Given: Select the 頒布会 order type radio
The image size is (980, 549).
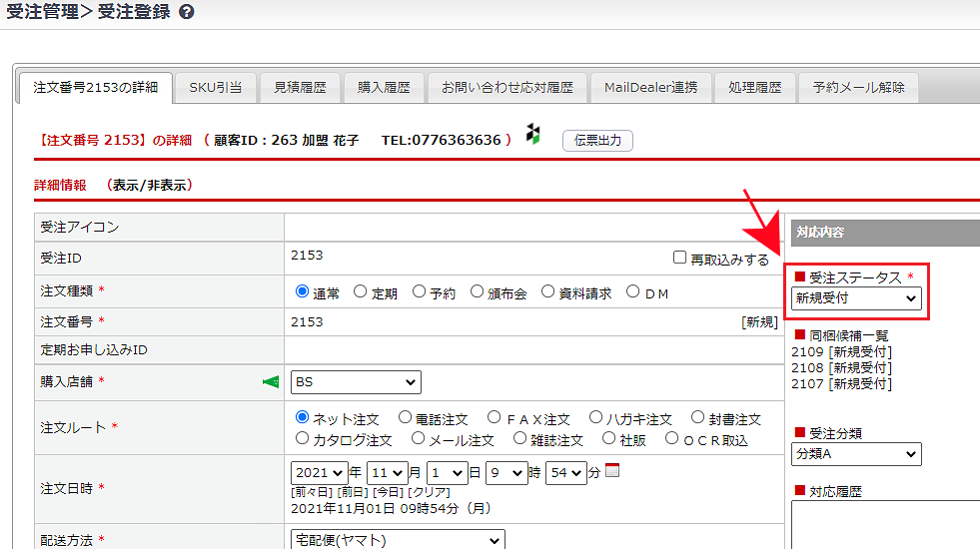Looking at the screenshot, I should point(477,291).
